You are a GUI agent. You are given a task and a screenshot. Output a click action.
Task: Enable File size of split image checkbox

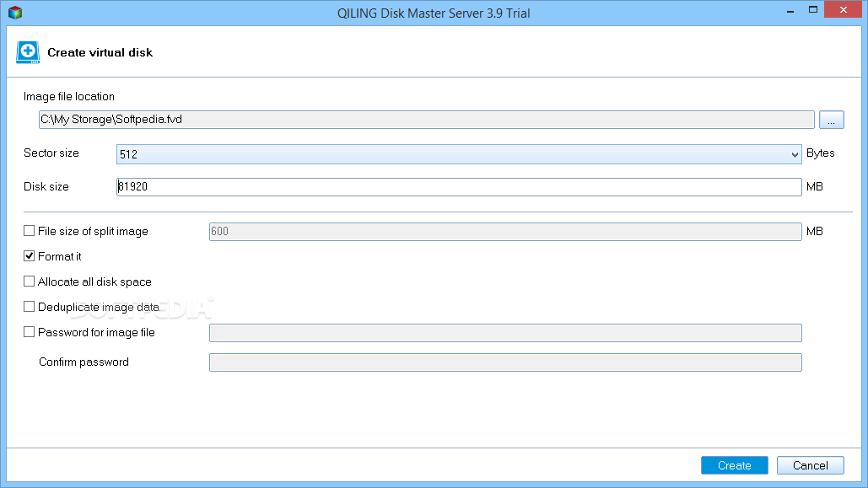30,231
